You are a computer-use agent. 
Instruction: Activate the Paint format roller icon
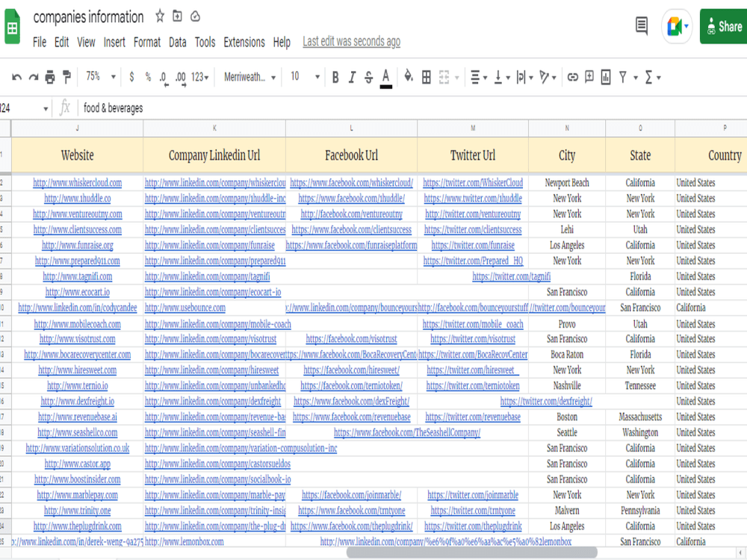pos(66,77)
